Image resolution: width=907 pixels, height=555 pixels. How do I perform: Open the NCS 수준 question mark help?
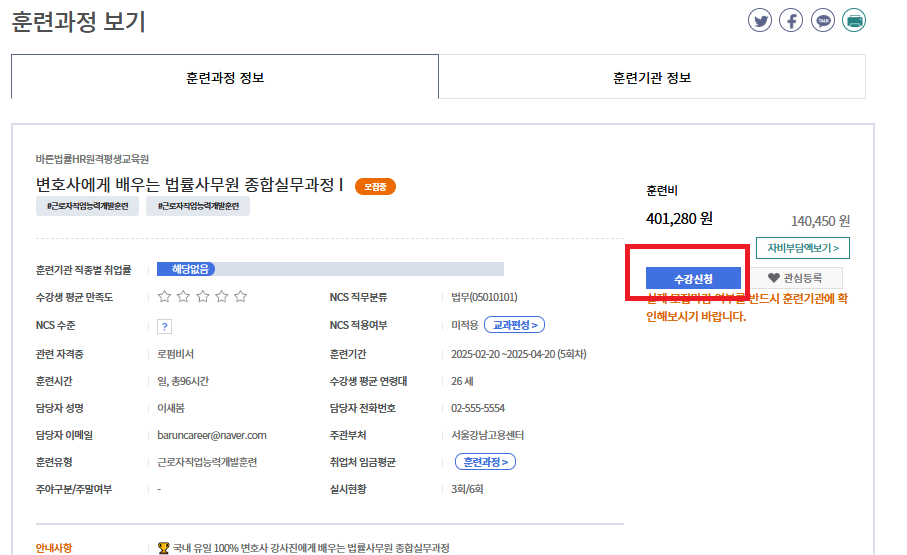point(165,326)
